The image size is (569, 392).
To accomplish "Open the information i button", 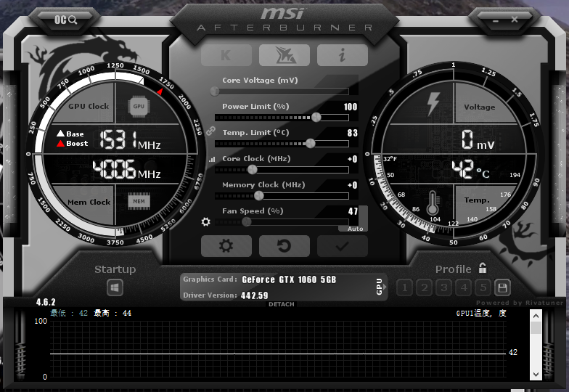I will tap(343, 55).
